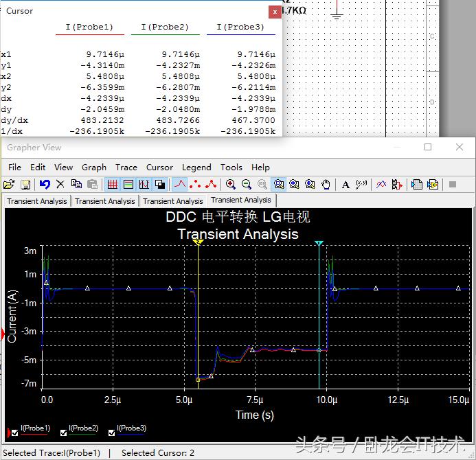This screenshot has width=476, height=460.
Task: Click the 'Time (s)' axis label
Action: 254,415
